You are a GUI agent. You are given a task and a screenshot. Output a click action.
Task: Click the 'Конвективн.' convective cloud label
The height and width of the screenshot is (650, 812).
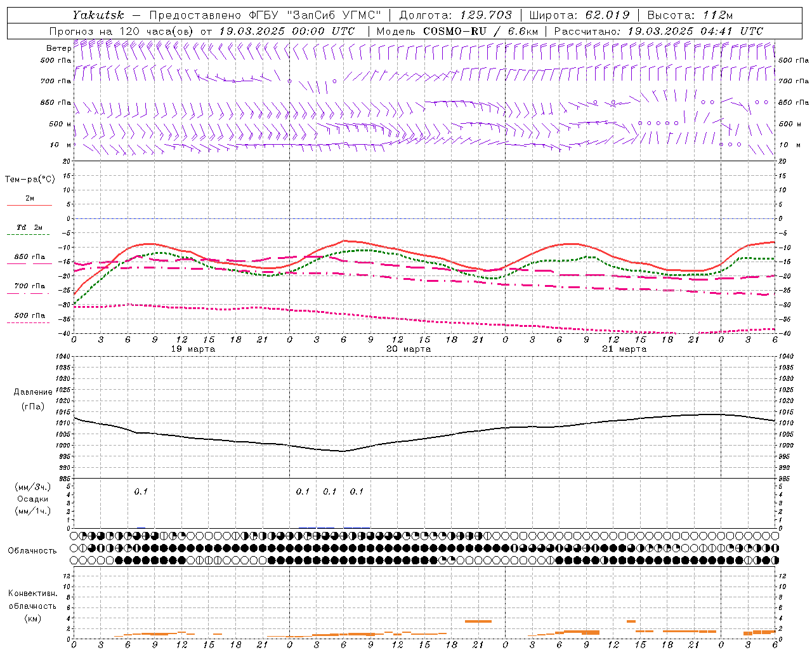32,594
